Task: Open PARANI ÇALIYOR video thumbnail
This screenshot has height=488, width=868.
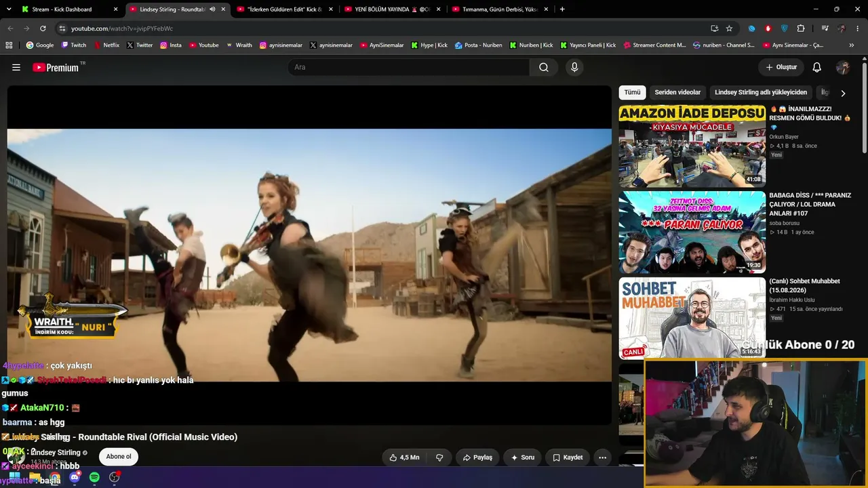Action: (x=692, y=232)
